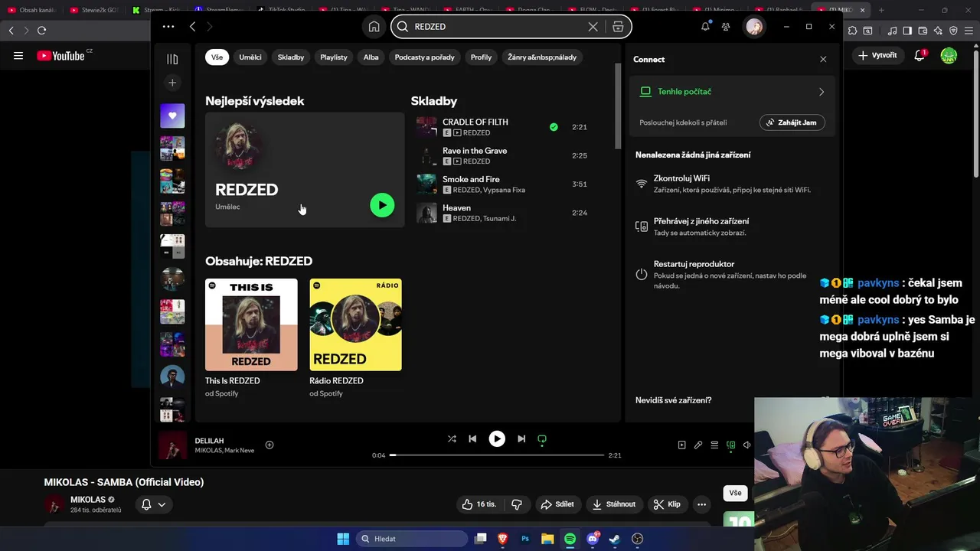Share the video with Sdílet
Image resolution: width=980 pixels, height=551 pixels.
pos(557,504)
